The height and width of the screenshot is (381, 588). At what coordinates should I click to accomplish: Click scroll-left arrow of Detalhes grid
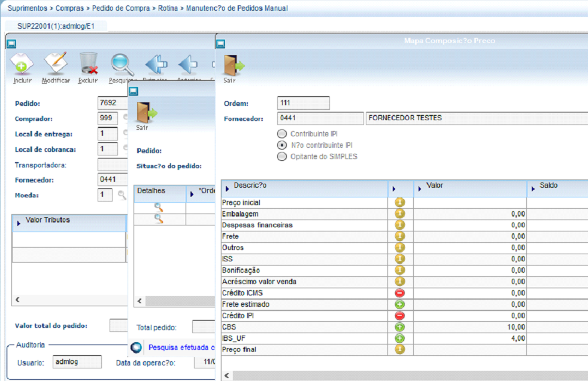pyautogui.click(x=140, y=301)
